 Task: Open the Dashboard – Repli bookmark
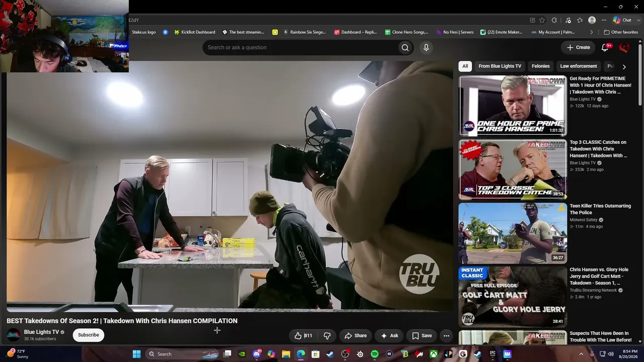coord(355,32)
